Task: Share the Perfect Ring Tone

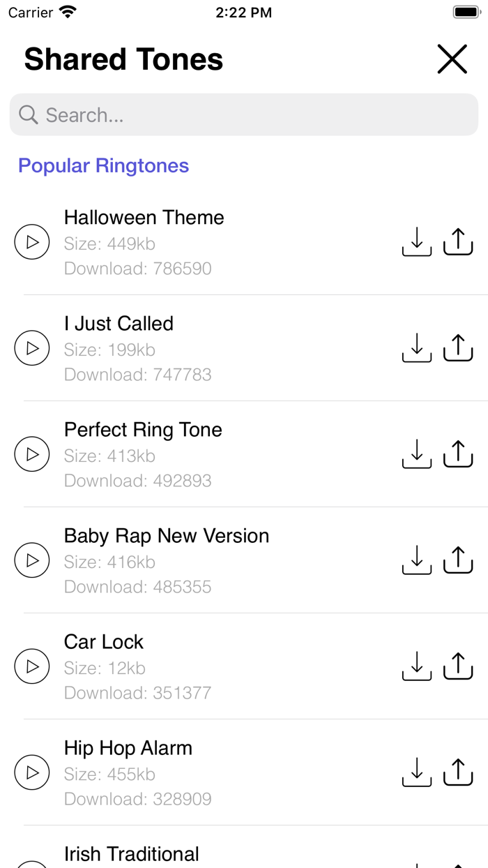Action: pos(457,454)
